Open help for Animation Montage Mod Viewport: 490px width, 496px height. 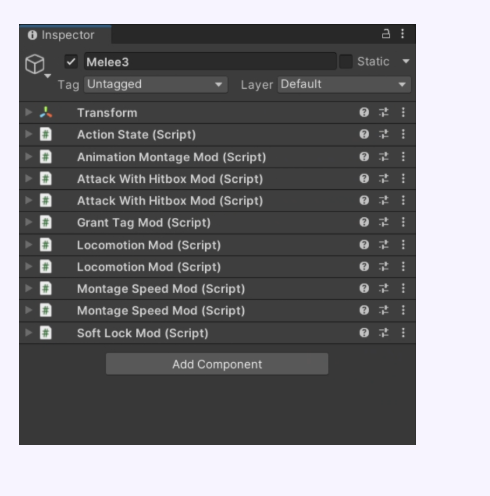tap(364, 157)
